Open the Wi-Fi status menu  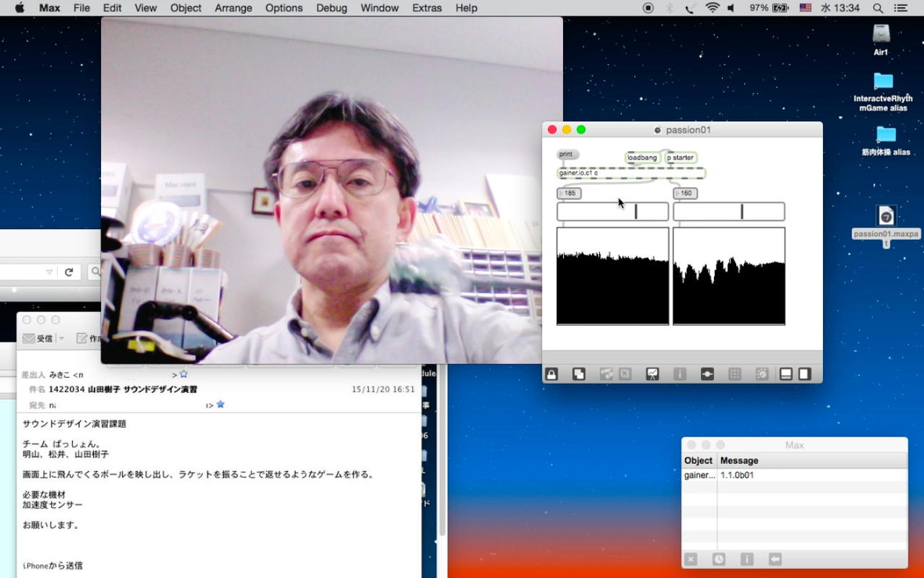click(x=712, y=8)
